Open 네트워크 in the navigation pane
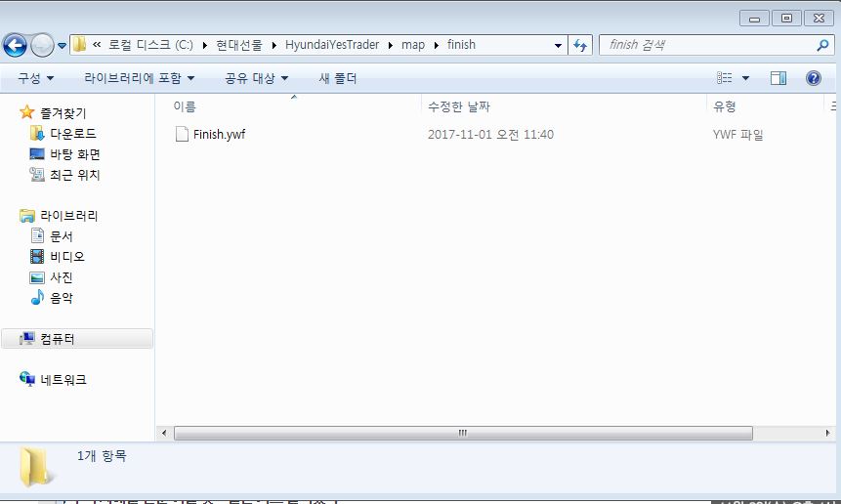 [63, 380]
